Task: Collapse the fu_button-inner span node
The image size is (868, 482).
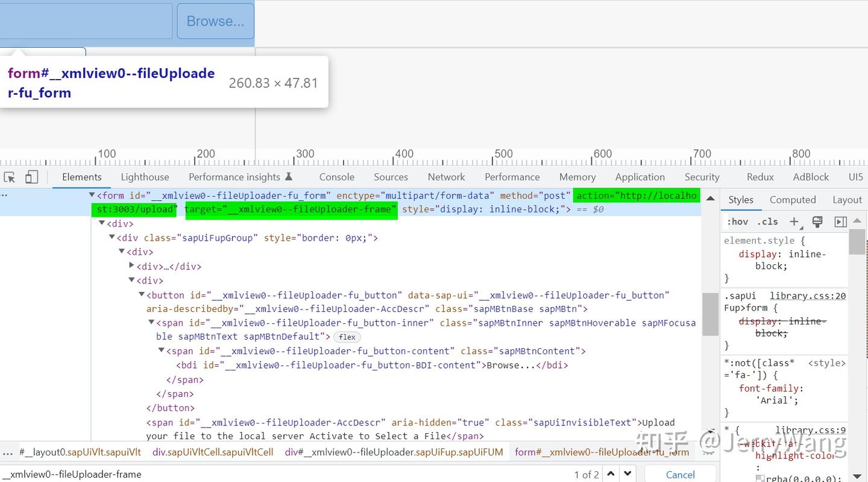Action: 151,323
